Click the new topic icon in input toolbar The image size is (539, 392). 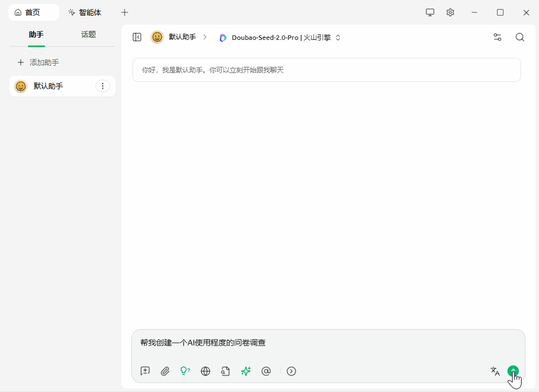pos(145,371)
